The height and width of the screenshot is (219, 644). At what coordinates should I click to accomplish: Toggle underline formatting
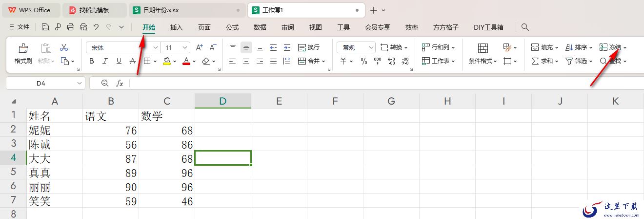[x=119, y=61]
